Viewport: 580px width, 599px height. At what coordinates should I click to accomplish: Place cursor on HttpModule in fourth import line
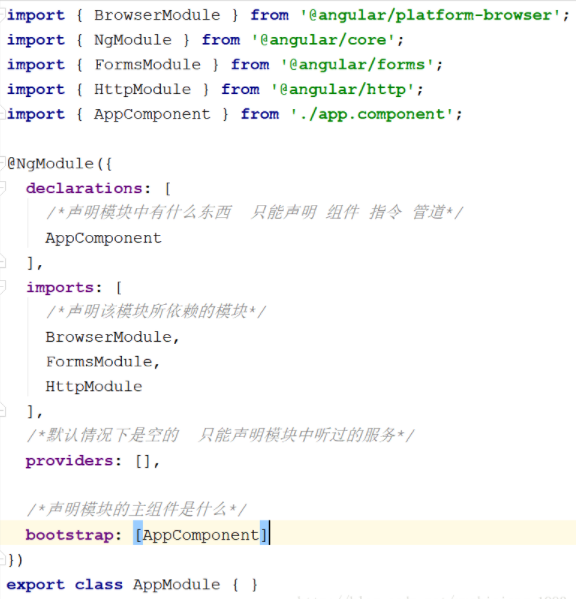point(143,90)
